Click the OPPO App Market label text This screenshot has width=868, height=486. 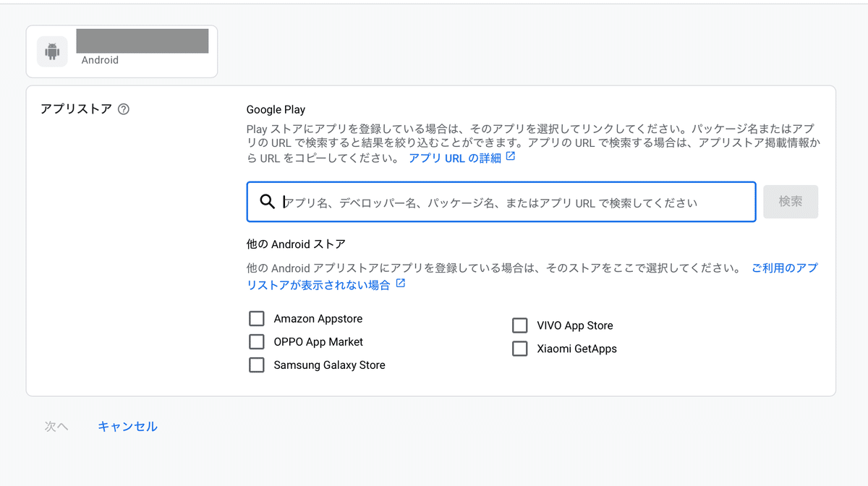318,342
